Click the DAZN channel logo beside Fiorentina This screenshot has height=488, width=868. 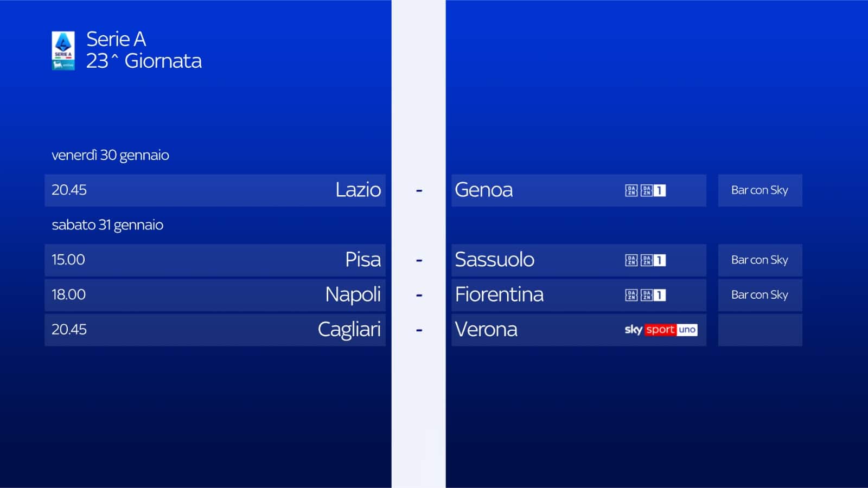point(631,295)
